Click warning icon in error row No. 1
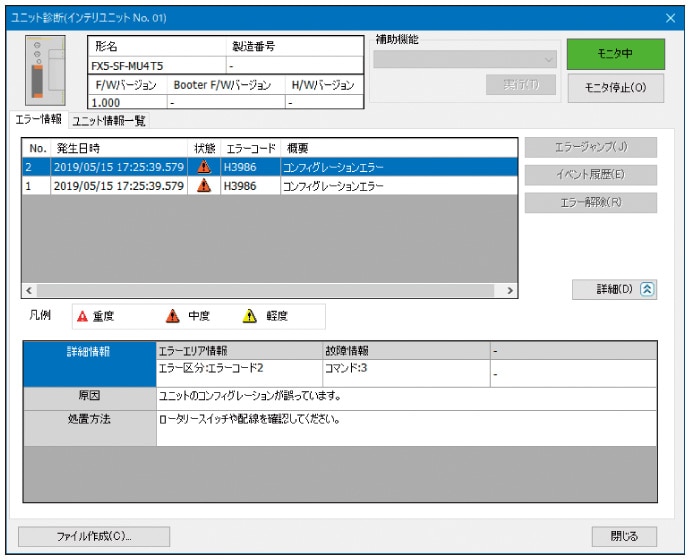Viewport: 690px width, 560px height. 204,186
